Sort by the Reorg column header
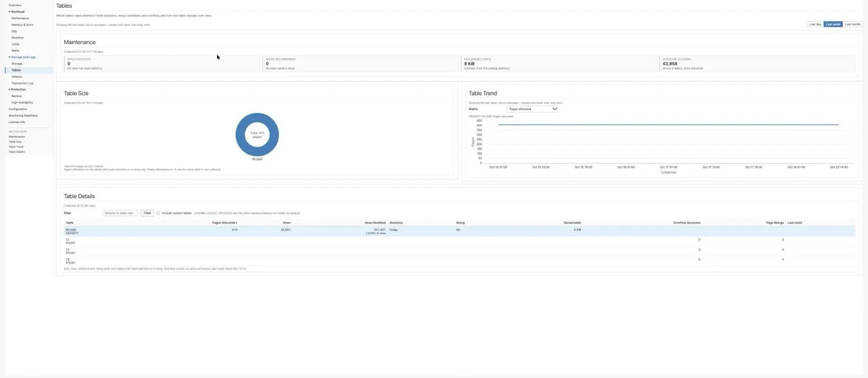The height and width of the screenshot is (378, 868). (x=460, y=223)
